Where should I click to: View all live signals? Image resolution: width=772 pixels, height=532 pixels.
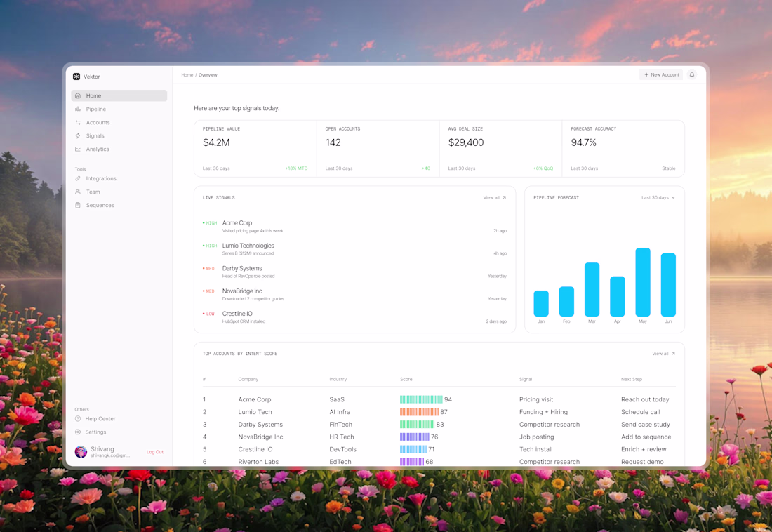[494, 197]
